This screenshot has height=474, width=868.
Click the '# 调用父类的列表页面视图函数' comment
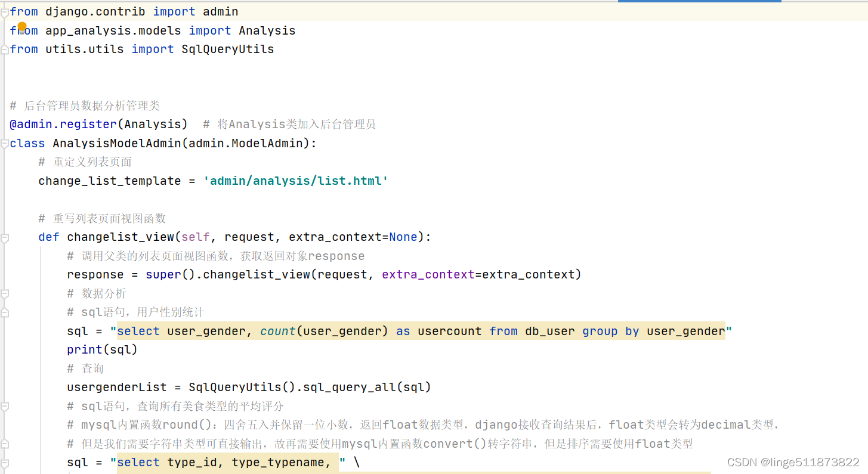216,256
